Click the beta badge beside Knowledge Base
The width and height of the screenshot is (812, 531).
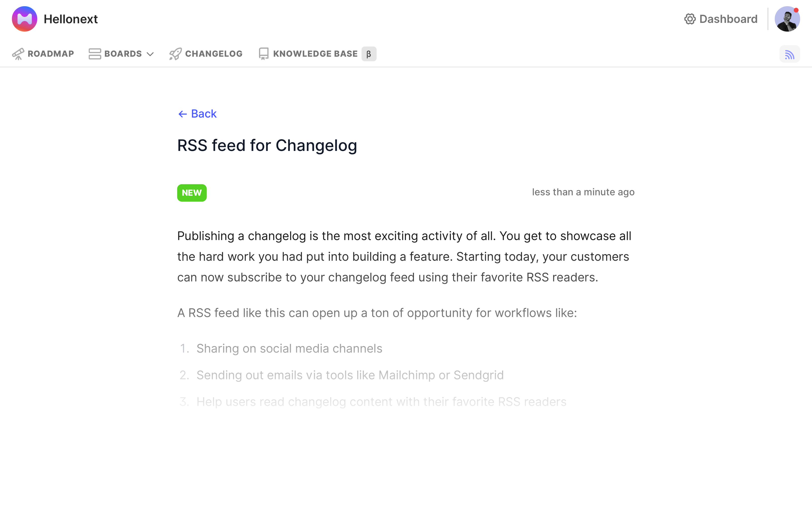pyautogui.click(x=369, y=54)
